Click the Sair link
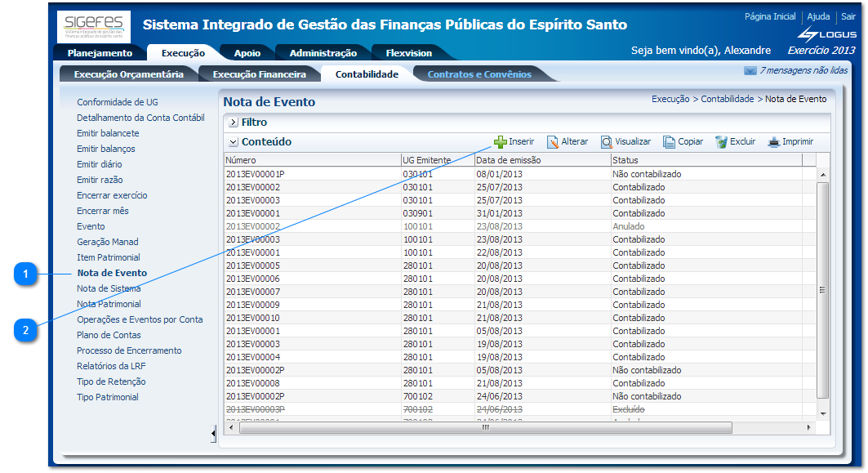 click(x=848, y=16)
